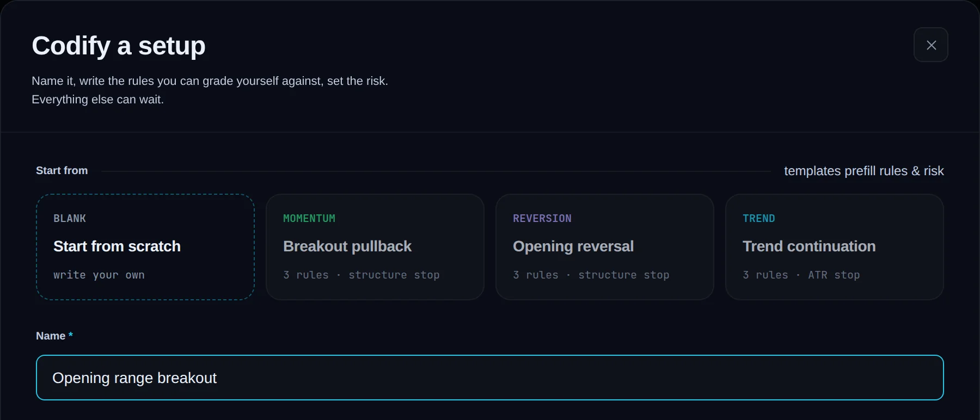Focus the Name input field

(490, 378)
